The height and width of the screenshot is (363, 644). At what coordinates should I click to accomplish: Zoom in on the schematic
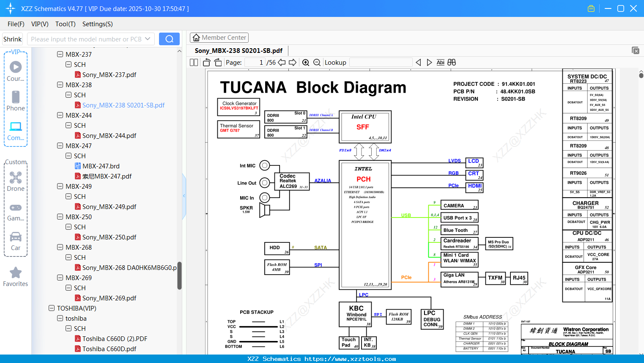pos(306,63)
